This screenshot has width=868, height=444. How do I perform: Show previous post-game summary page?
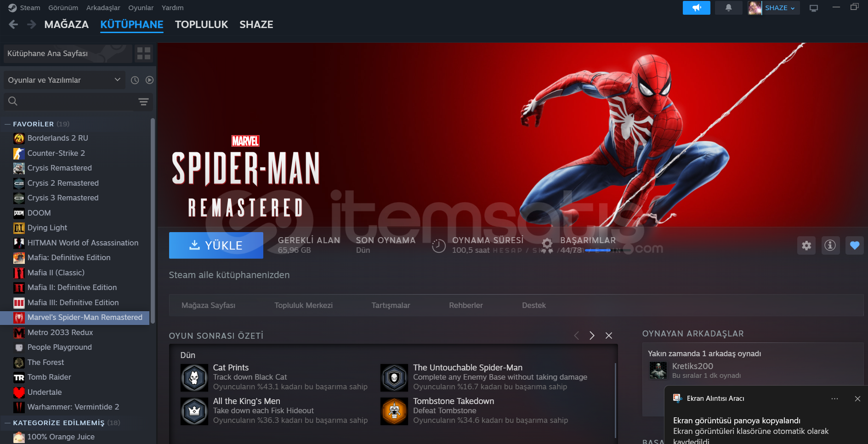tap(576, 336)
